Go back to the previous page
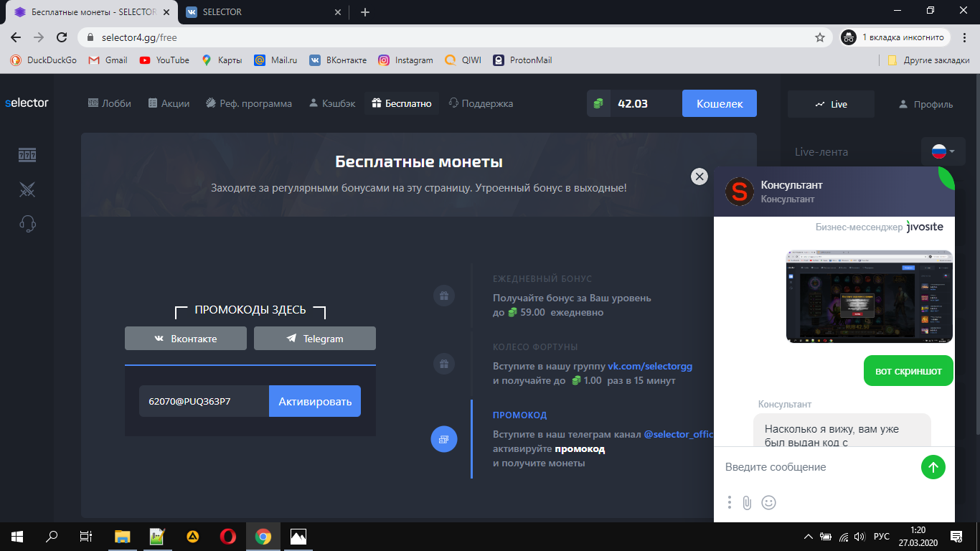The height and width of the screenshot is (551, 980). (x=16, y=37)
